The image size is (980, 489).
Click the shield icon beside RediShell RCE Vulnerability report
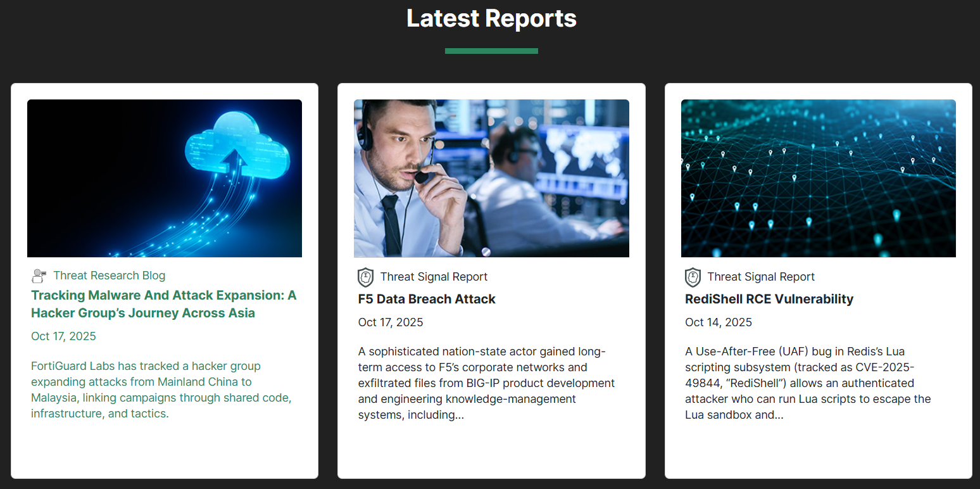pyautogui.click(x=693, y=277)
